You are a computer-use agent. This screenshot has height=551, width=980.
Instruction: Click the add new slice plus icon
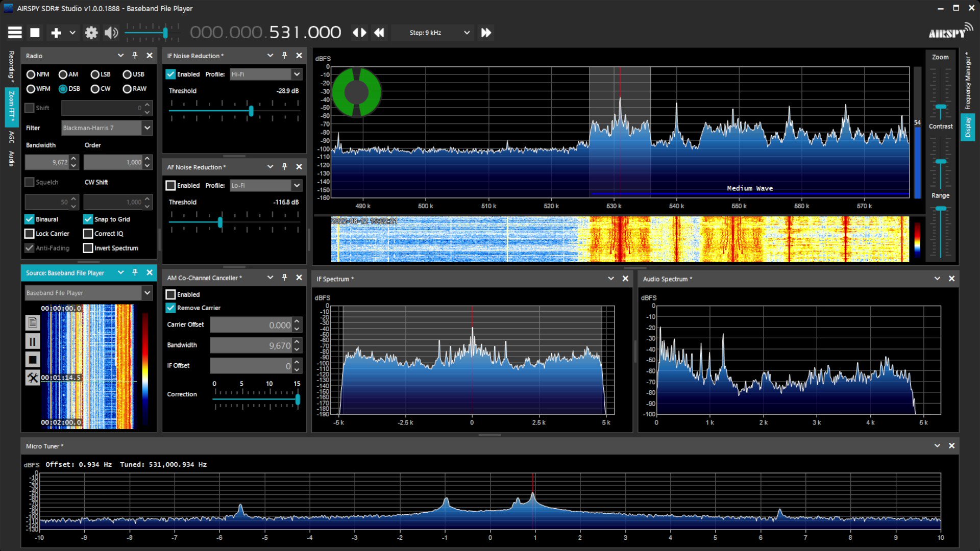pos(56,33)
